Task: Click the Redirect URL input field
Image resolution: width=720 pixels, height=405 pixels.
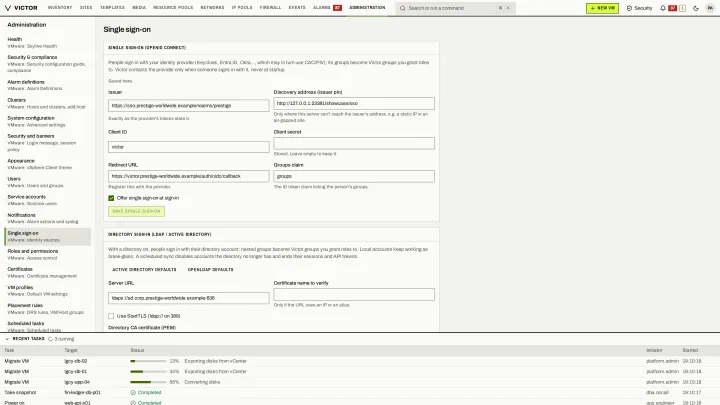Action: (189, 176)
